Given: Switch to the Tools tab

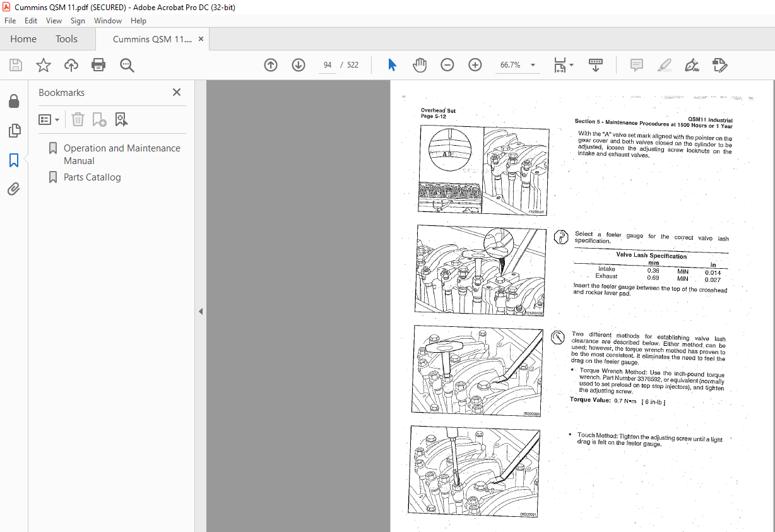Looking at the screenshot, I should 66,38.
